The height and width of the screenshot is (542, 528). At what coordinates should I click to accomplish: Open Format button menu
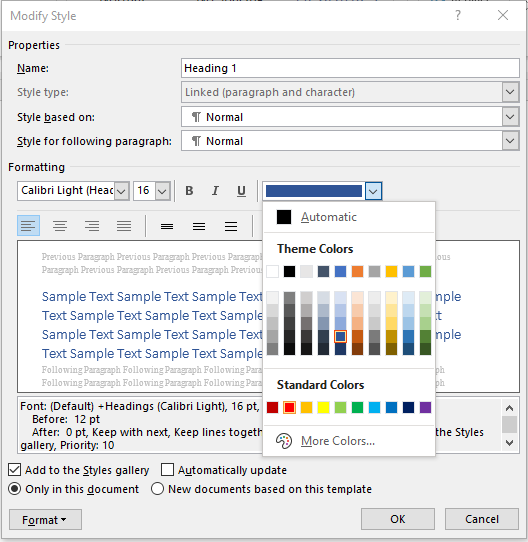pyautogui.click(x=45, y=520)
